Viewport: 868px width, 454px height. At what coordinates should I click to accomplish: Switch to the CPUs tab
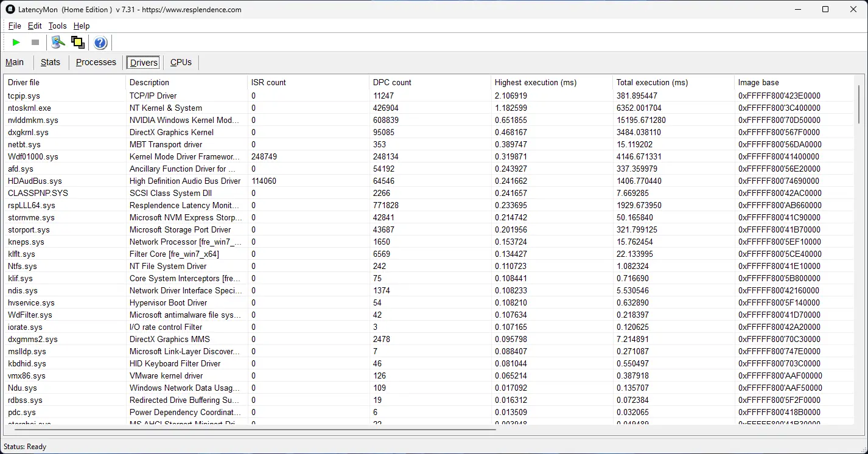click(181, 62)
